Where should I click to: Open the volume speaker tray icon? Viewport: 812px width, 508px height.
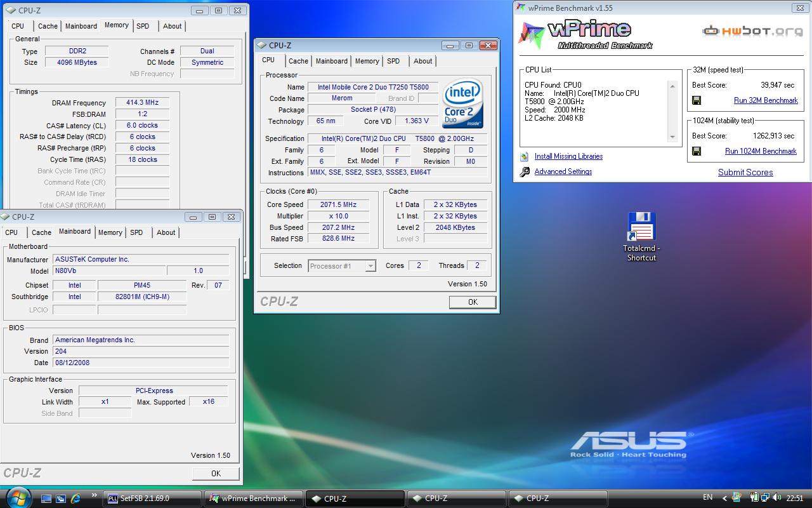coord(777,498)
